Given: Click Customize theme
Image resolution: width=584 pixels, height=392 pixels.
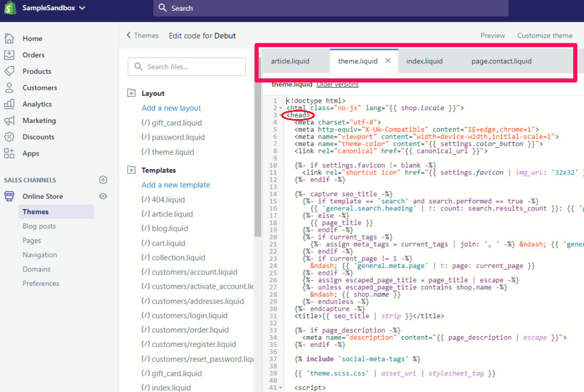Looking at the screenshot, I should (545, 35).
